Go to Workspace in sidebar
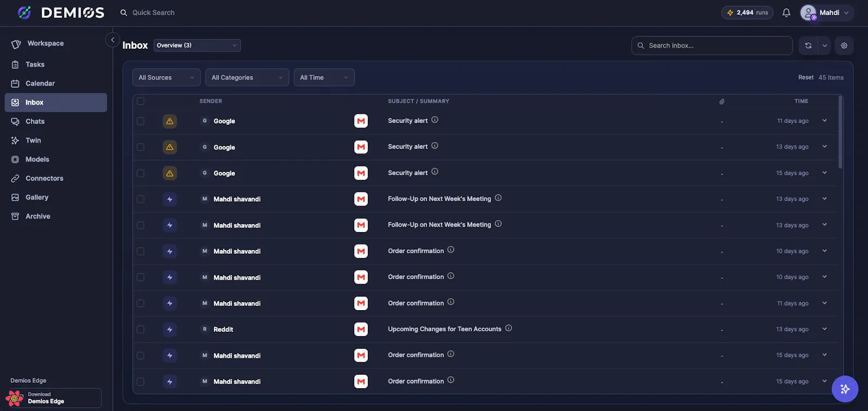 click(x=56, y=43)
